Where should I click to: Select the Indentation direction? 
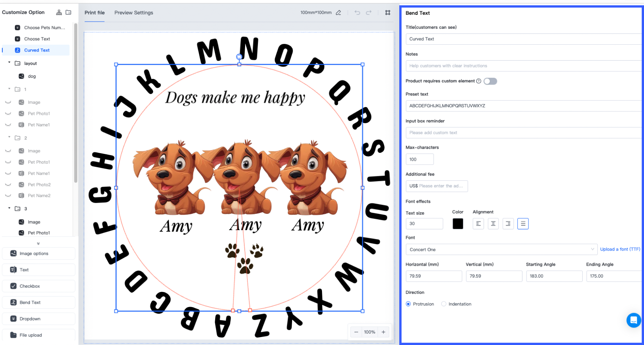456,304
